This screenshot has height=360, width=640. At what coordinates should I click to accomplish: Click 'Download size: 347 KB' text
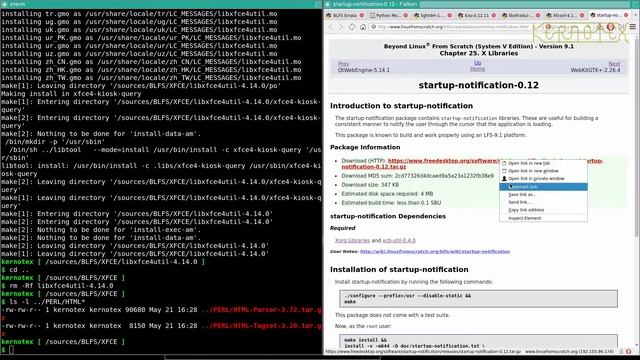point(370,185)
